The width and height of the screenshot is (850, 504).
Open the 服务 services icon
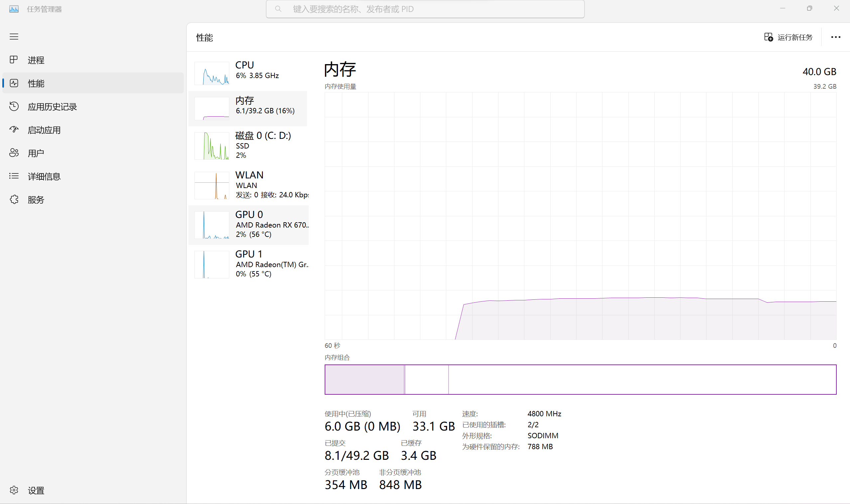(x=14, y=199)
